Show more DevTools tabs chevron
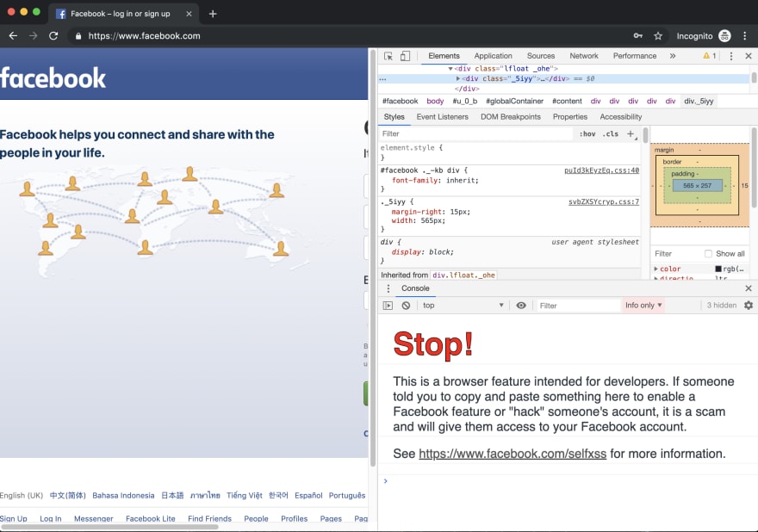 tap(673, 56)
